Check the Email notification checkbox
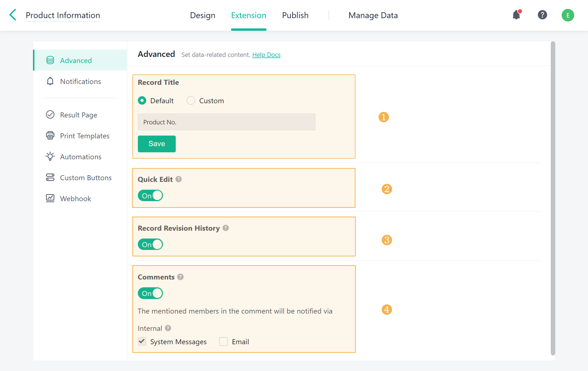The width and height of the screenshot is (588, 371). (x=223, y=341)
